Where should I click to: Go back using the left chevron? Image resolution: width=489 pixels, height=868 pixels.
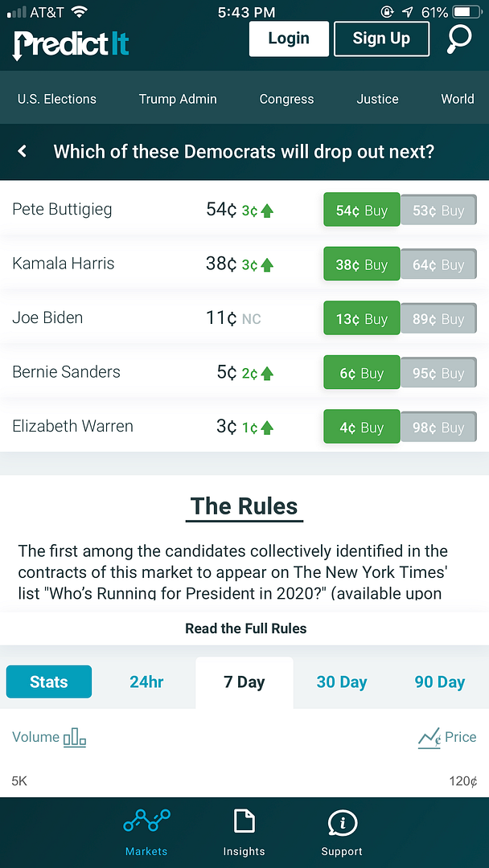tap(23, 151)
